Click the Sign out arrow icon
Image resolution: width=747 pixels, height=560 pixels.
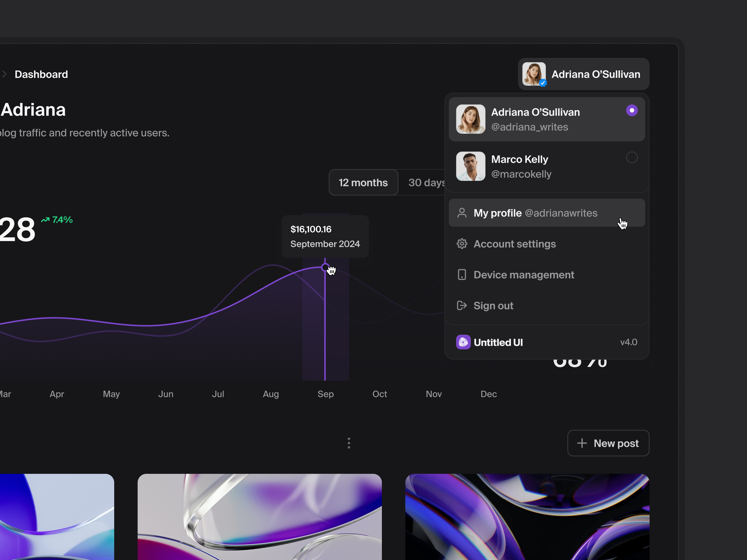click(x=462, y=305)
